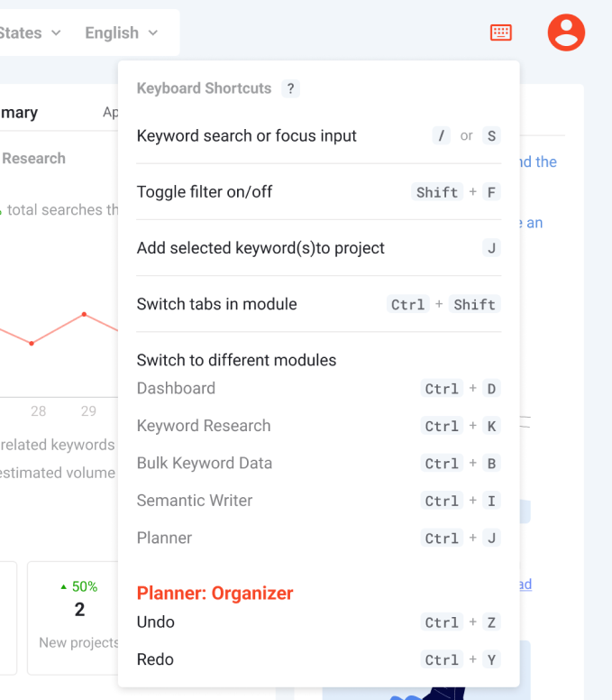Click the chart data point above 28

tap(32, 344)
